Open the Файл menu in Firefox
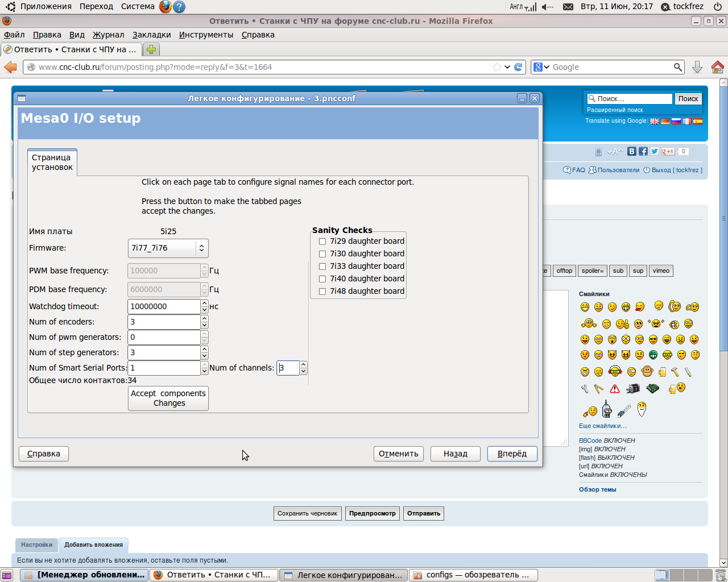The image size is (728, 582). click(14, 35)
